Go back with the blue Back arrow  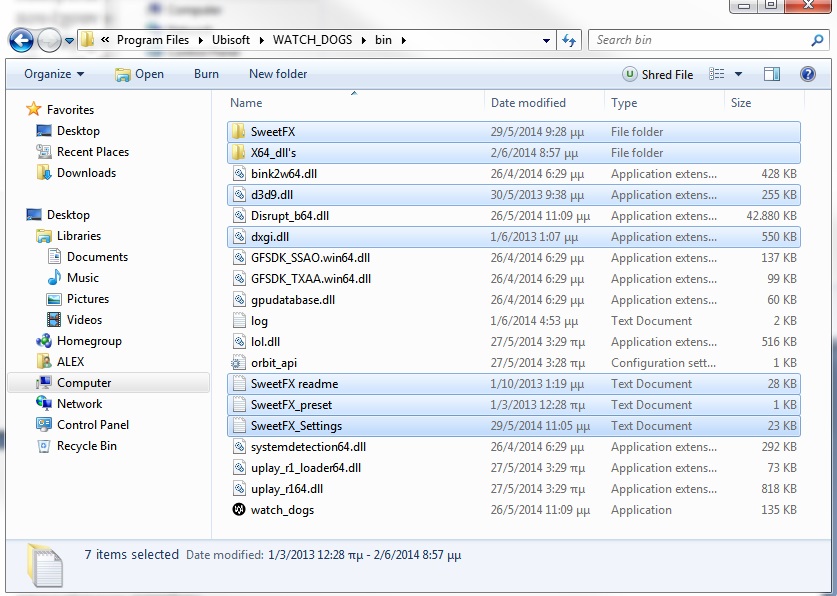click(21, 41)
